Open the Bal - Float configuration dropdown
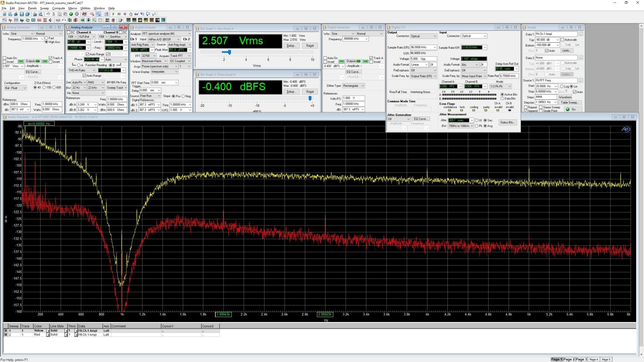 click(x=15, y=88)
